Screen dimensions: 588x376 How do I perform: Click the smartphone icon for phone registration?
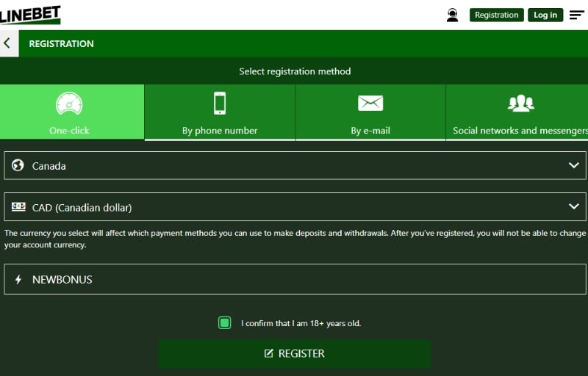(x=220, y=103)
